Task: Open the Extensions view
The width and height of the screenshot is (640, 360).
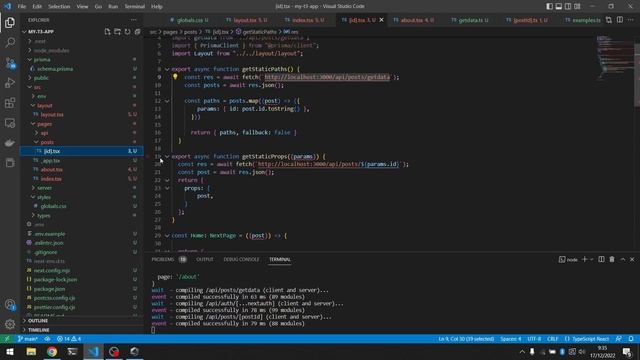Action: 10,103
